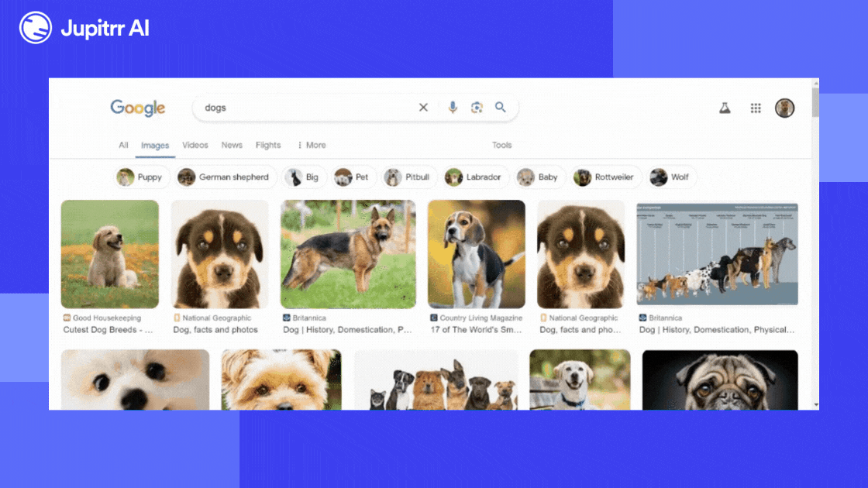Open the white fluffy puppy close-up image
868x488 pixels.
coord(135,380)
